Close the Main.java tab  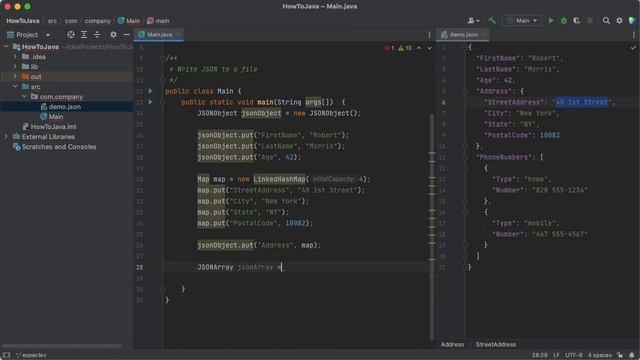point(178,35)
